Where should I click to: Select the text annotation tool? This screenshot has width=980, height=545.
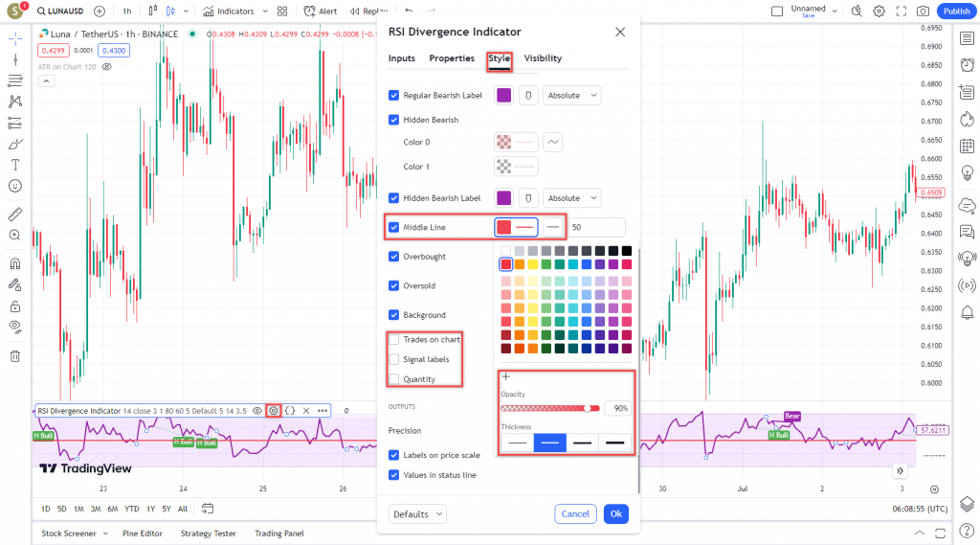[15, 165]
